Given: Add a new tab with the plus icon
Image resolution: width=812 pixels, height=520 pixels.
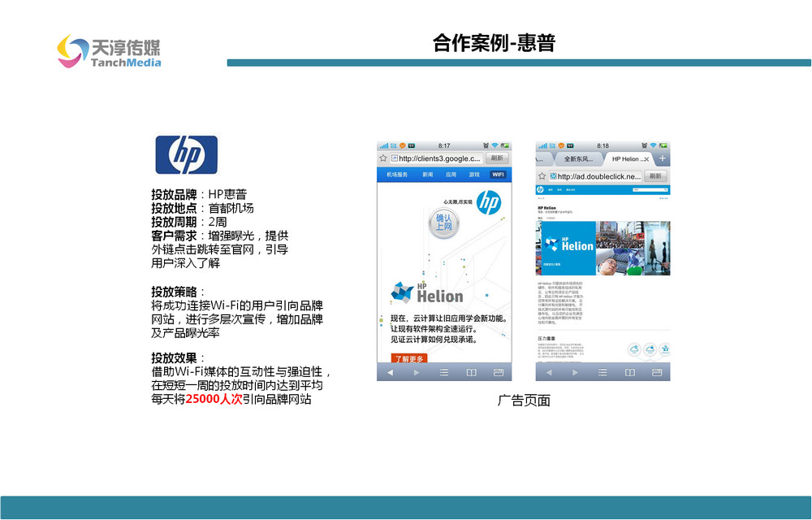Looking at the screenshot, I should pos(663,158).
